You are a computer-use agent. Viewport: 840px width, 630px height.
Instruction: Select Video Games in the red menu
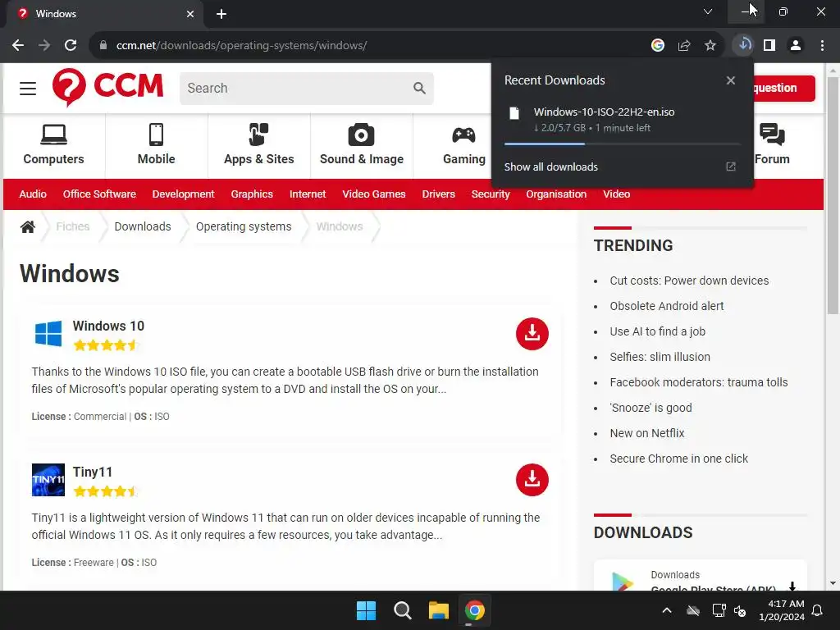(x=374, y=194)
